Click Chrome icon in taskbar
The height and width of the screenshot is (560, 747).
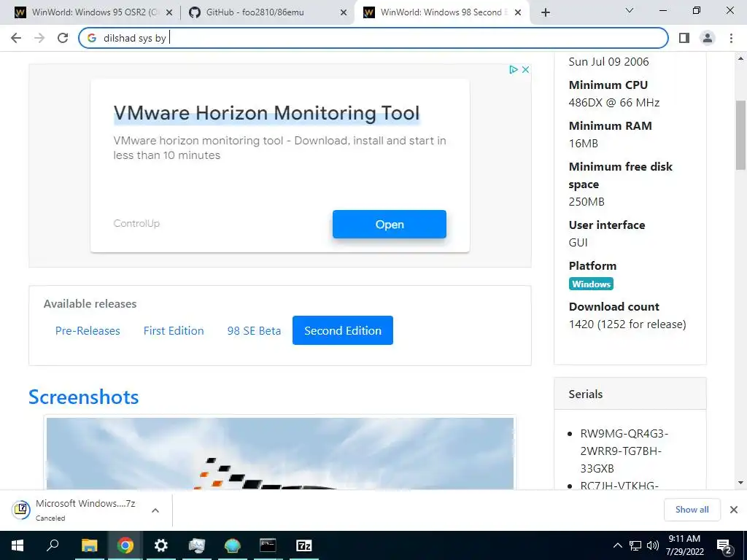point(125,545)
